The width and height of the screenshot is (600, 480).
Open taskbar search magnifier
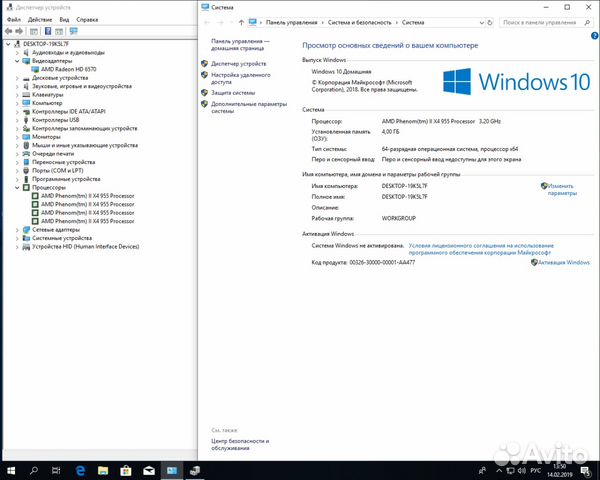pos(34,470)
